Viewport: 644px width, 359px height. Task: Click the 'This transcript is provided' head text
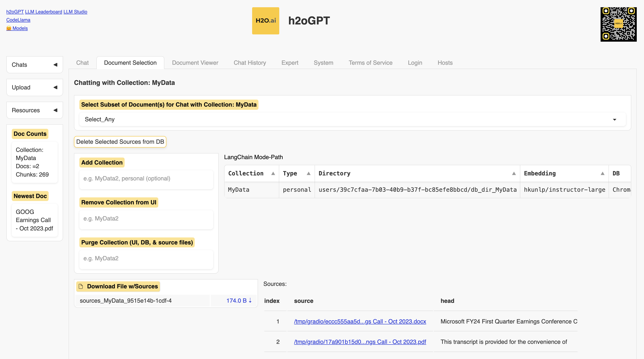point(504,342)
